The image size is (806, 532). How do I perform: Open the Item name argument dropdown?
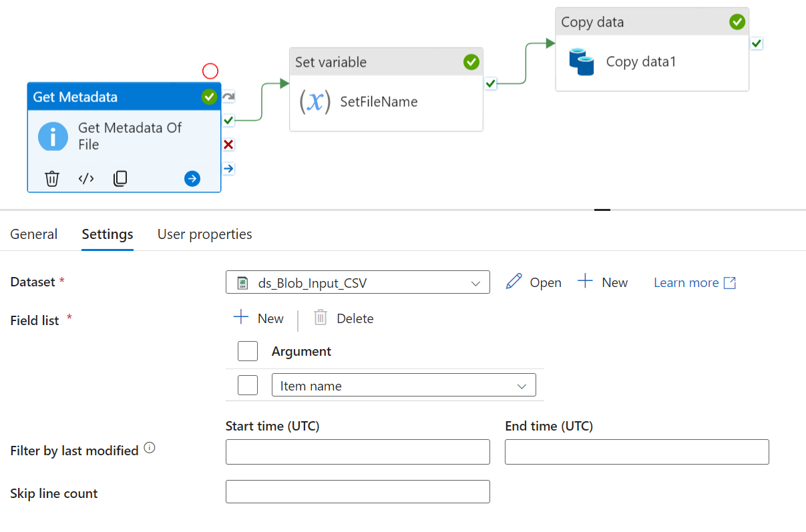(522, 386)
